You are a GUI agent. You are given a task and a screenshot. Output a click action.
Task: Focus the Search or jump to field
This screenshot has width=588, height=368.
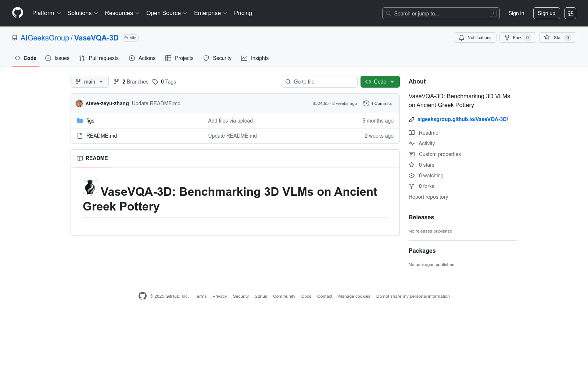pyautogui.click(x=441, y=13)
